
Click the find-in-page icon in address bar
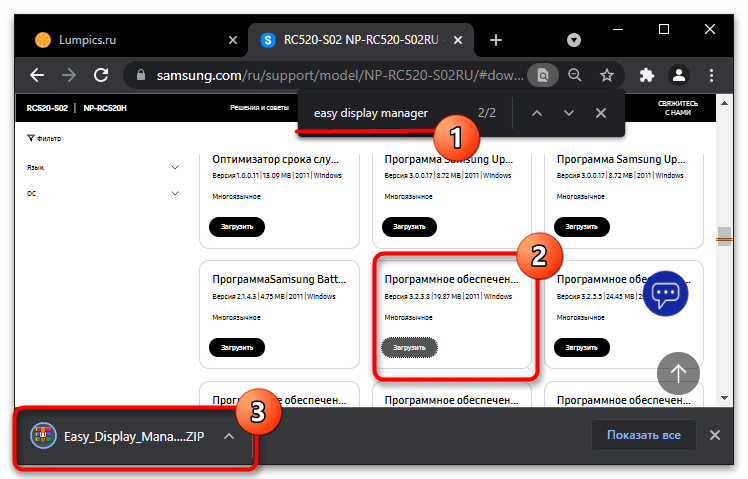pos(543,75)
